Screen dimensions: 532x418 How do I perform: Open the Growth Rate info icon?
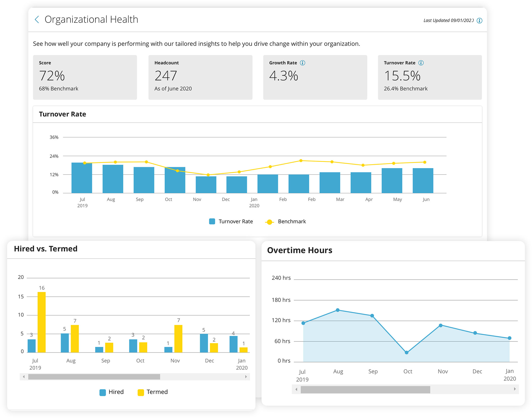pos(302,63)
